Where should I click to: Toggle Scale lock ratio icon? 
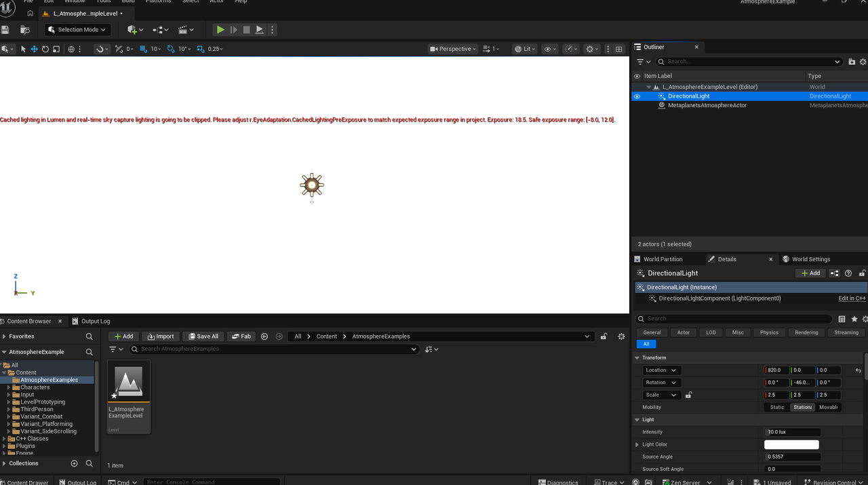pyautogui.click(x=688, y=395)
